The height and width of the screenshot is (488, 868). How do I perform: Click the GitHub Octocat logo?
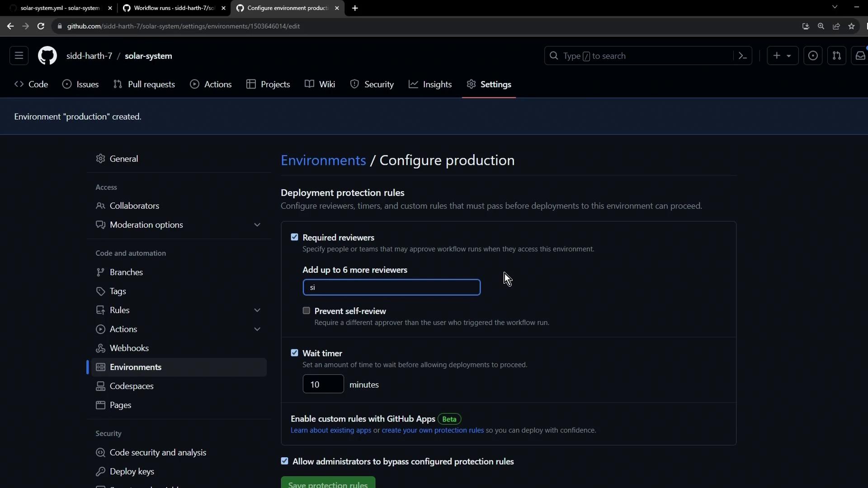pyautogui.click(x=47, y=56)
